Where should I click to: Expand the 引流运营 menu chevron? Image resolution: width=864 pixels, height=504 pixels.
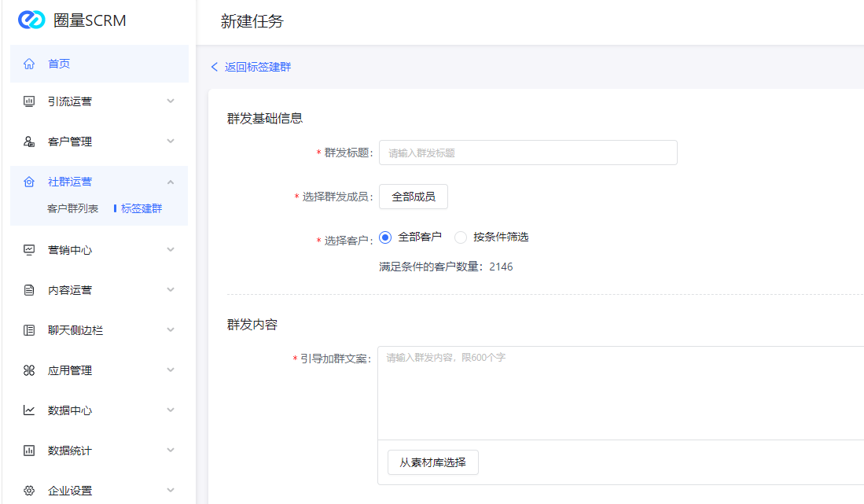(171, 101)
